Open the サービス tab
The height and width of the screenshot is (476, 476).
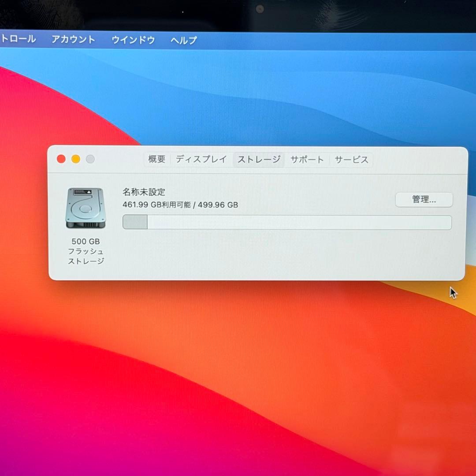coord(351,160)
